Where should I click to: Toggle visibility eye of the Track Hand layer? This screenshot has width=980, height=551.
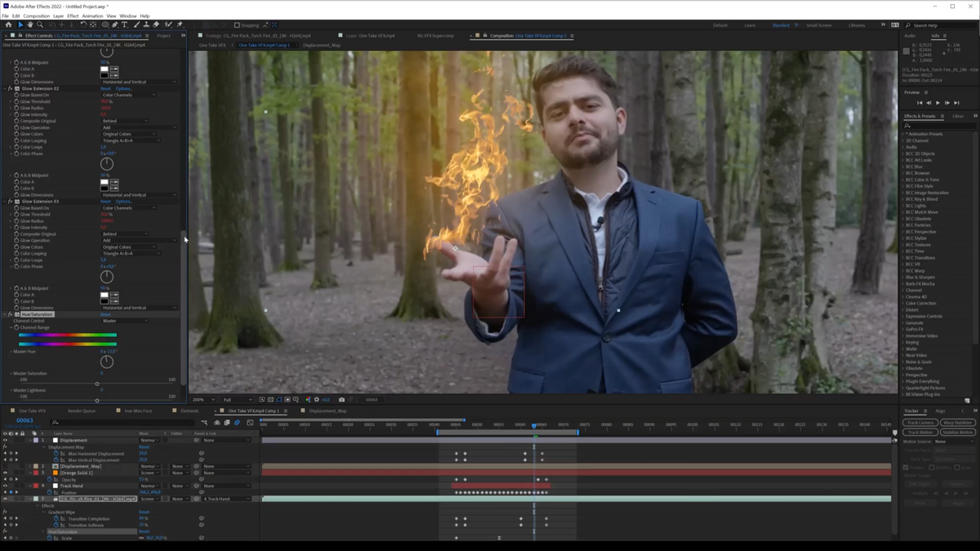[5, 487]
